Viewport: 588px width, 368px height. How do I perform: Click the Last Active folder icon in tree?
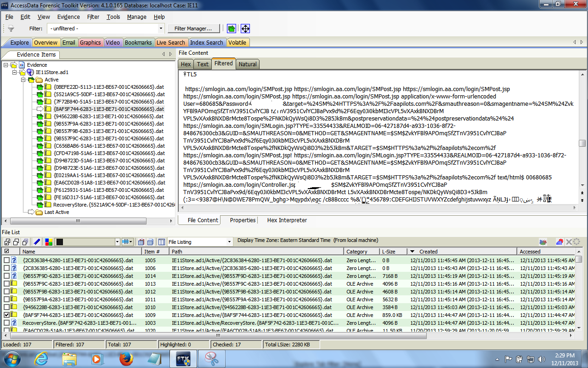(40, 212)
